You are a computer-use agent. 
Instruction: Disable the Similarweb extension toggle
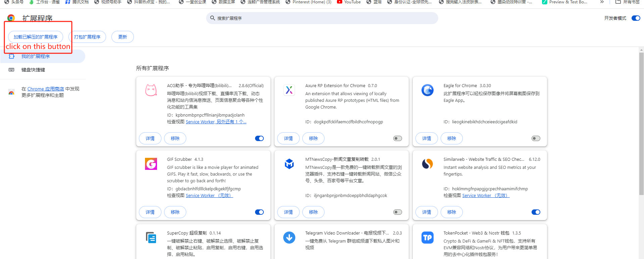click(x=536, y=212)
